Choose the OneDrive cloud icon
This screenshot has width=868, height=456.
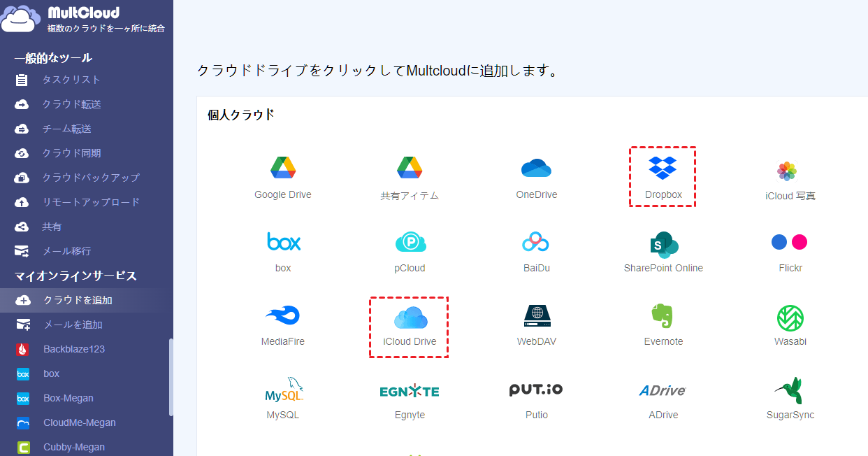coord(536,169)
